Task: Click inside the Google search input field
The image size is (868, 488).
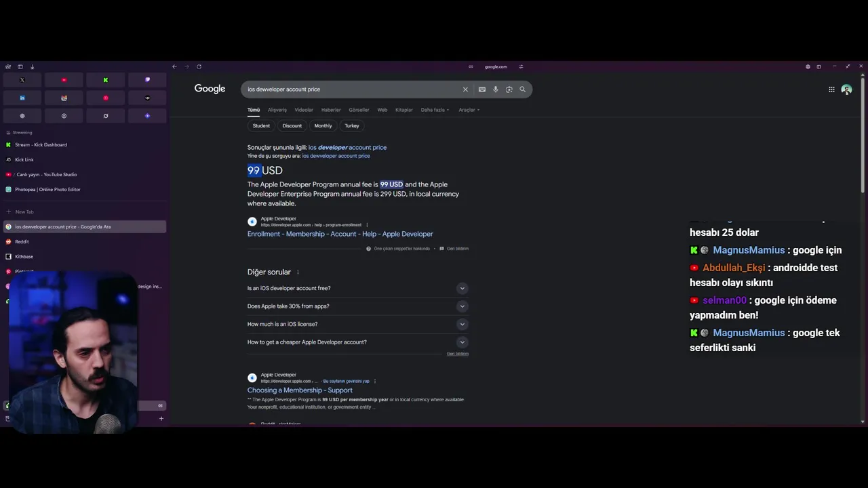Action: pyautogui.click(x=351, y=89)
